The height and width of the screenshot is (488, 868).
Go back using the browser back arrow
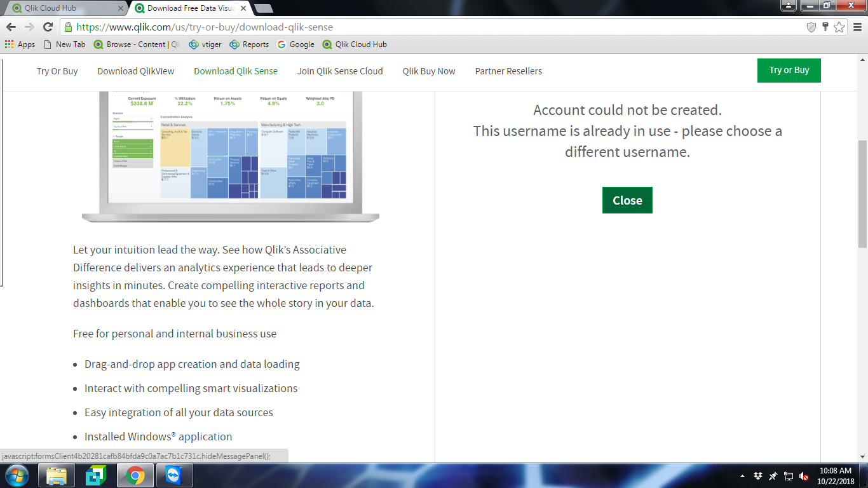pos(11,27)
